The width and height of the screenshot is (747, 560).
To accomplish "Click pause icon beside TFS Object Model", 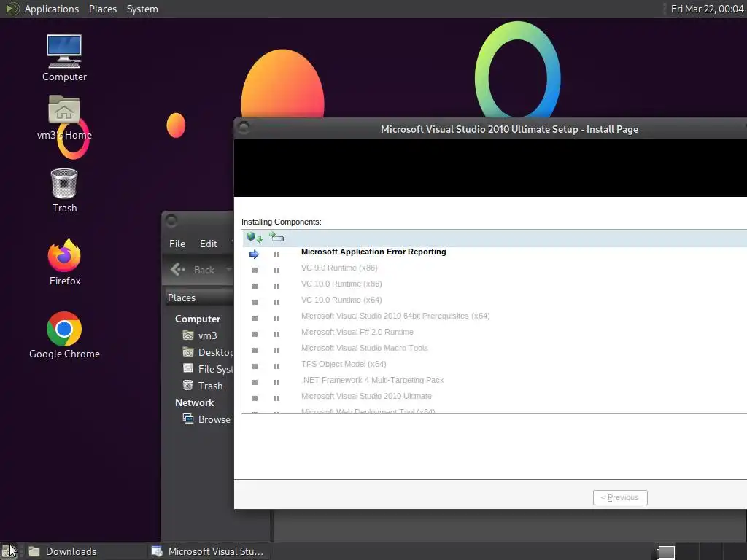I will click(x=255, y=366).
